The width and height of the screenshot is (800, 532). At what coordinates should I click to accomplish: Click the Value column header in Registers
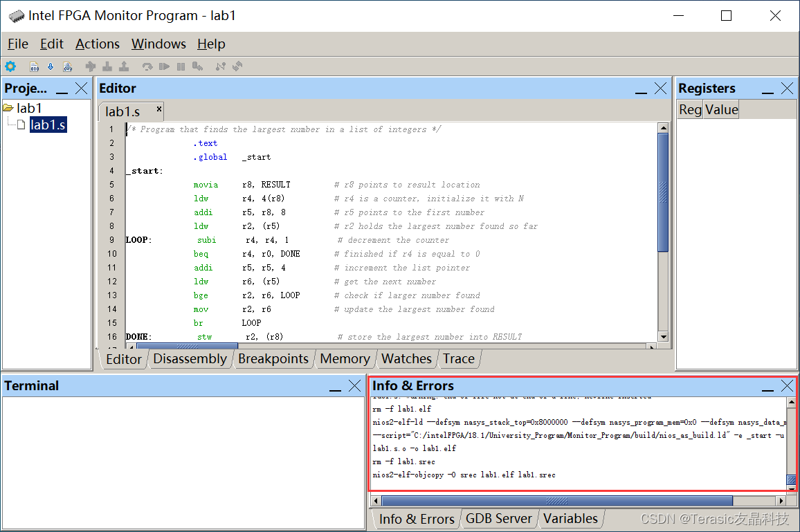721,109
